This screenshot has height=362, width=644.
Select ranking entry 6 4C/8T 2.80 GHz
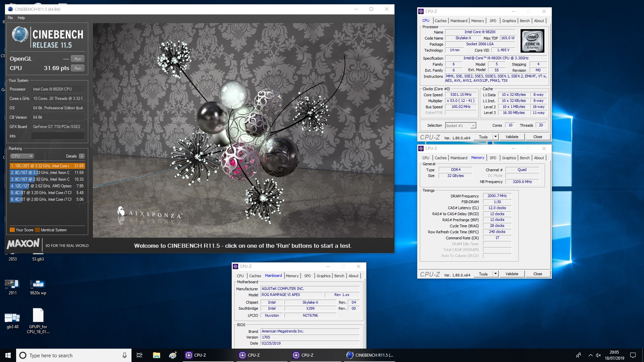pyautogui.click(x=47, y=199)
